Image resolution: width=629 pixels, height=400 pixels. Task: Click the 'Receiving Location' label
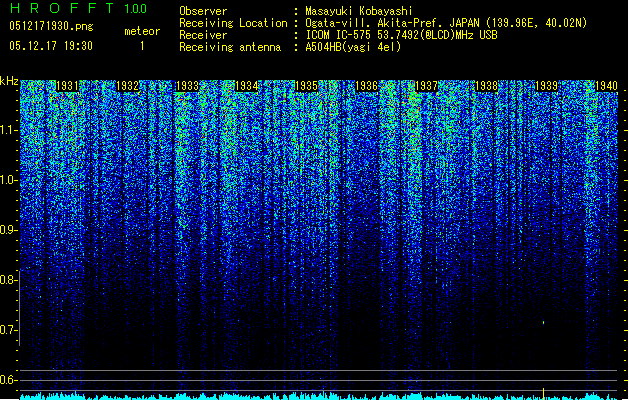233,23
